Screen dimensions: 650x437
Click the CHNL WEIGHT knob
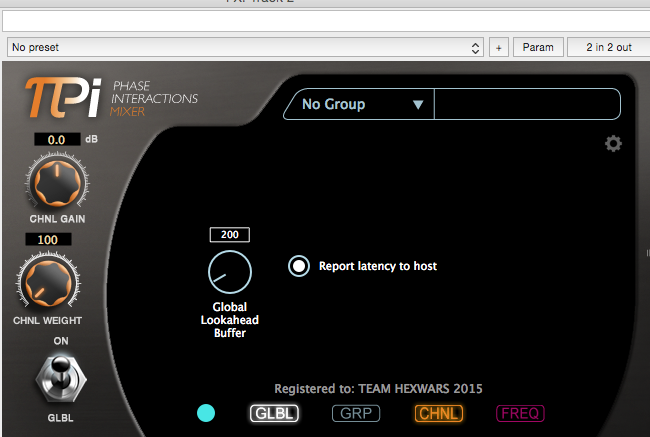(48, 283)
